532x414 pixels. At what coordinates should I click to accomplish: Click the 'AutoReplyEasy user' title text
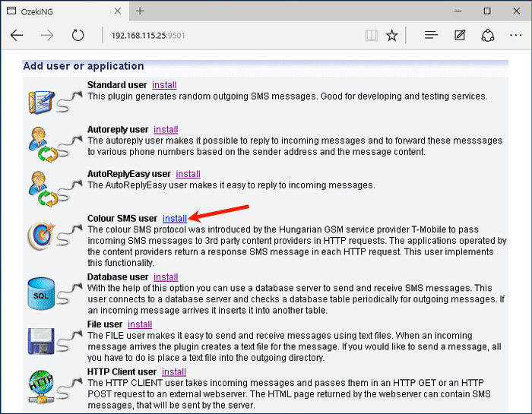[129, 174]
